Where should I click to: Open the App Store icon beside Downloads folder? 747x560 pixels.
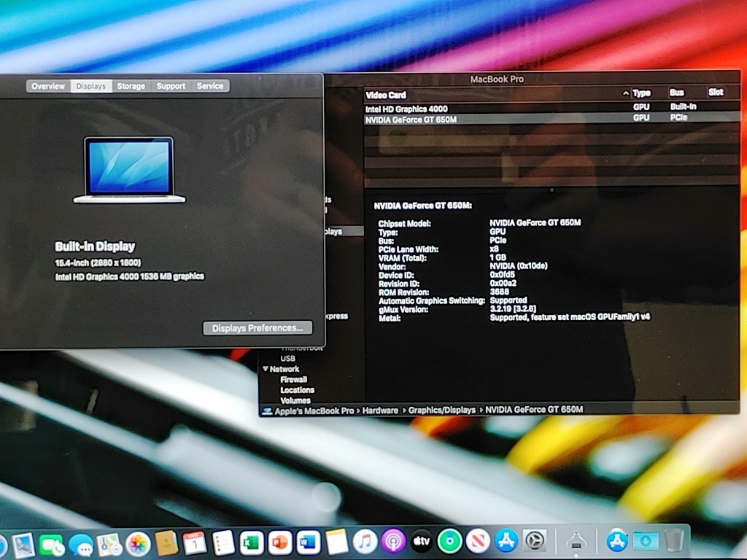point(617,540)
